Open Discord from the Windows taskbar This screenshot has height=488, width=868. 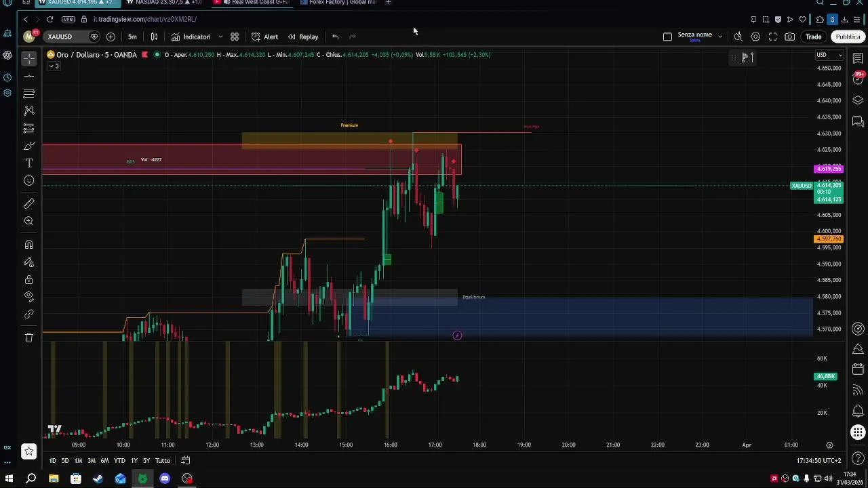[165, 479]
